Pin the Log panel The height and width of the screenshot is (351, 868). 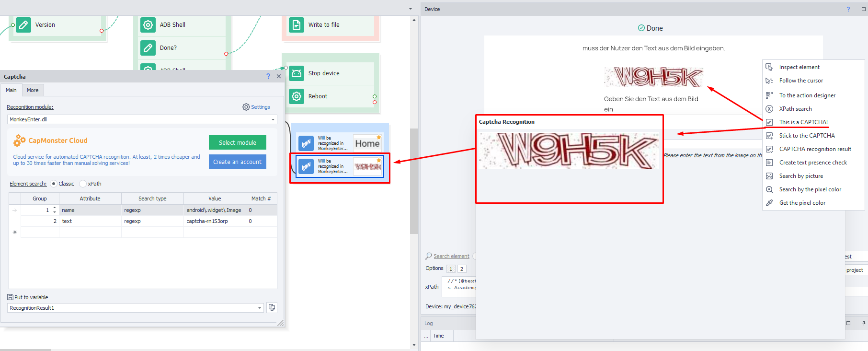[864, 323]
